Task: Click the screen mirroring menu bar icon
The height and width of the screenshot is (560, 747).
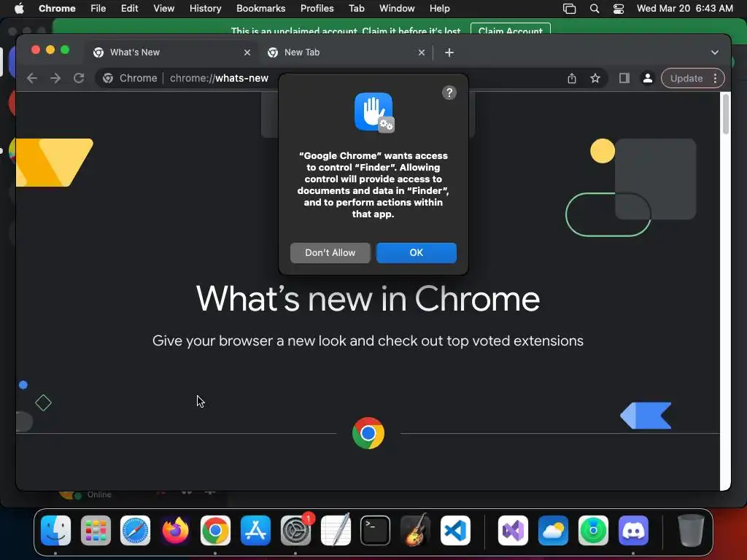Action: click(x=569, y=9)
